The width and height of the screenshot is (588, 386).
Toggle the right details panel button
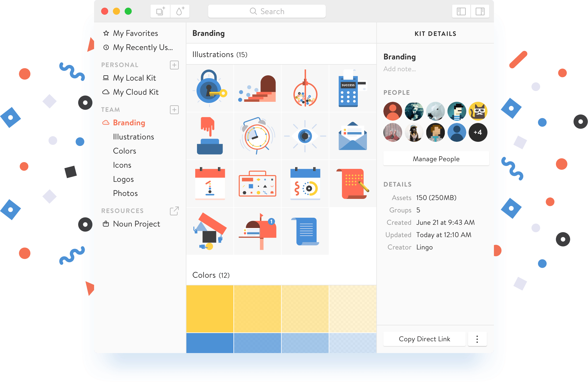click(480, 11)
